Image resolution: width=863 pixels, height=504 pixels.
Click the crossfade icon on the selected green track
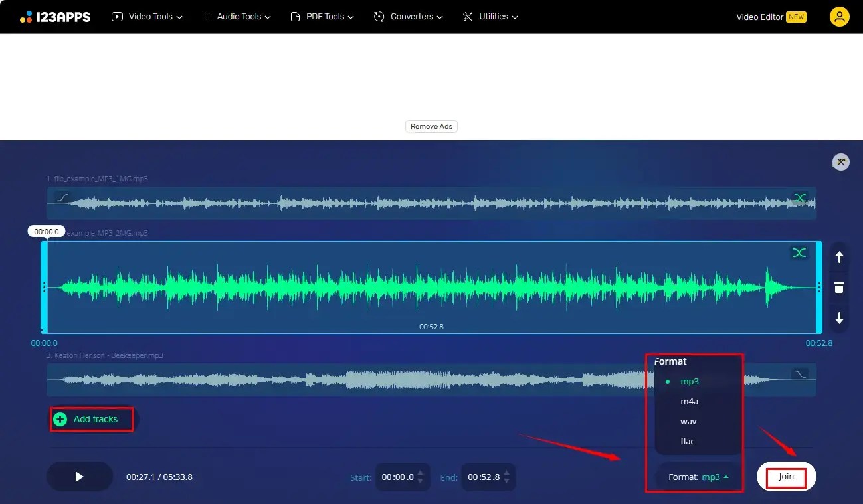click(799, 253)
